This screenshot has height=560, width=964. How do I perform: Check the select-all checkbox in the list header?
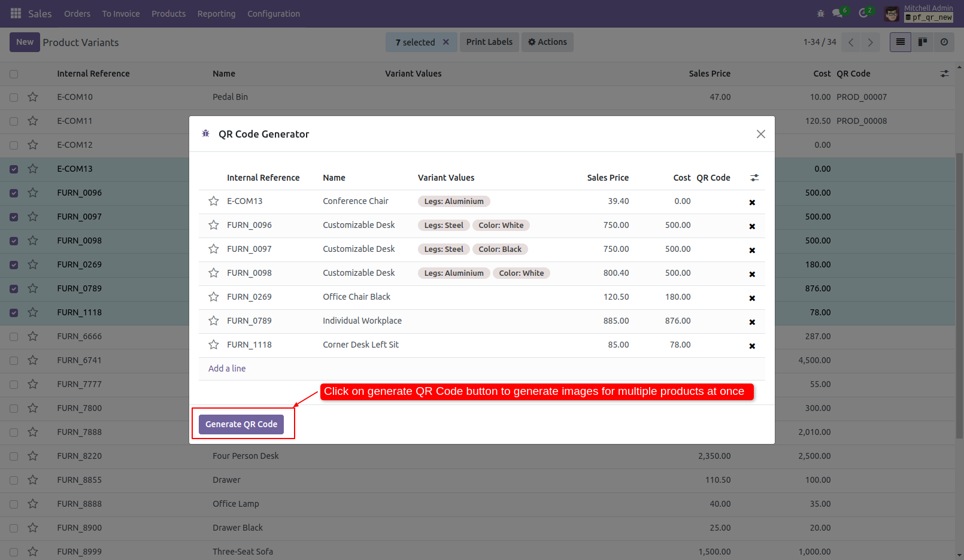tap(14, 73)
